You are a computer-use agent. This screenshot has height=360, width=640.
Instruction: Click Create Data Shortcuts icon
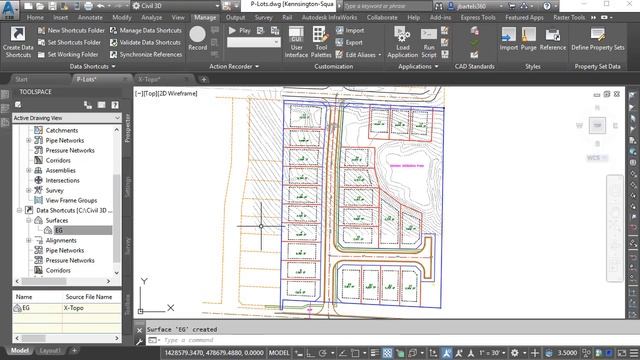[x=18, y=34]
